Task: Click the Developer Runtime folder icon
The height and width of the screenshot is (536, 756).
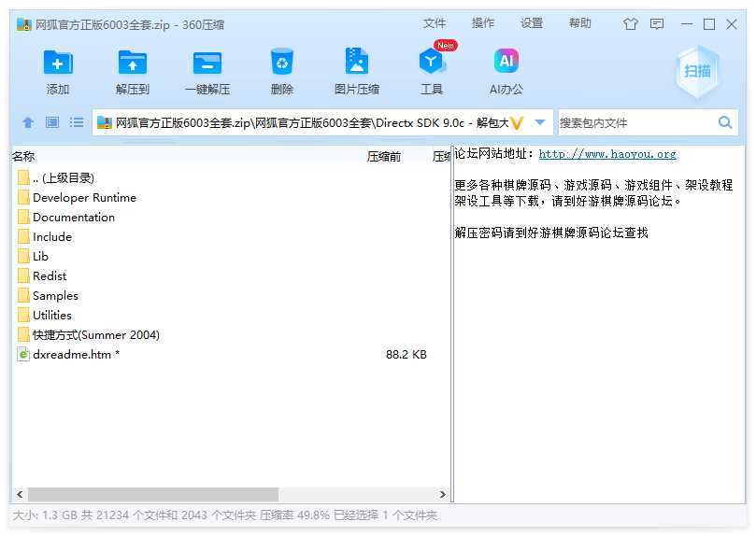Action: point(23,197)
